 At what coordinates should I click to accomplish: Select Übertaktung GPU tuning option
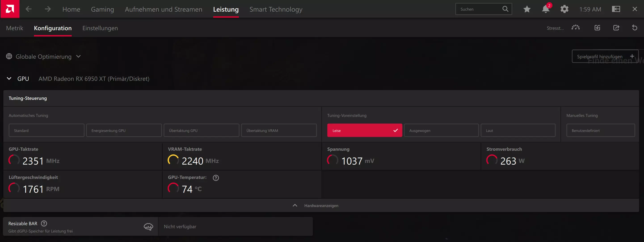(202, 130)
